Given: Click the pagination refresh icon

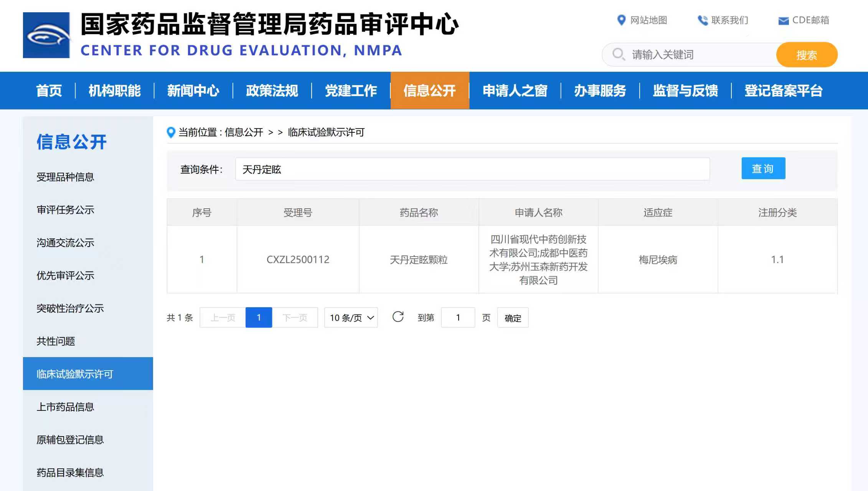Looking at the screenshot, I should pos(398,317).
